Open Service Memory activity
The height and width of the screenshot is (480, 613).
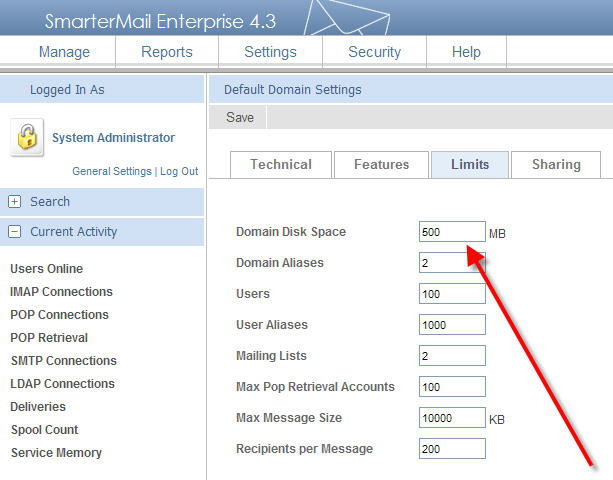click(56, 453)
